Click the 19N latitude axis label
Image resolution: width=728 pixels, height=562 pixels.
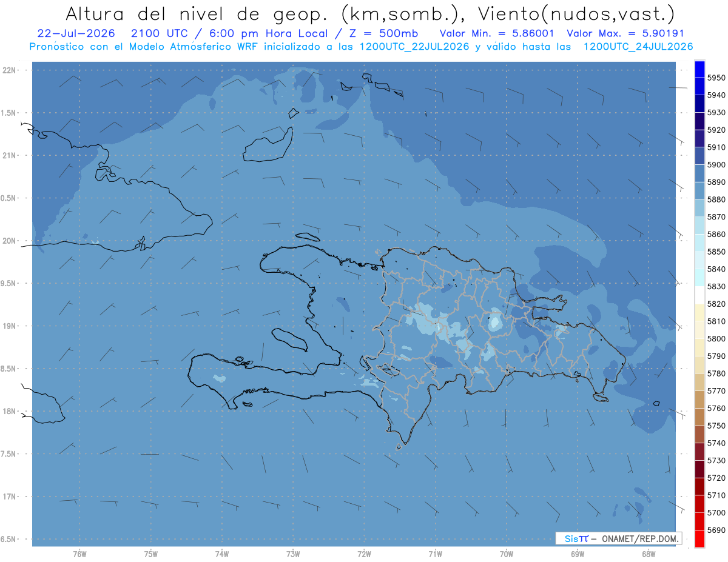point(10,326)
